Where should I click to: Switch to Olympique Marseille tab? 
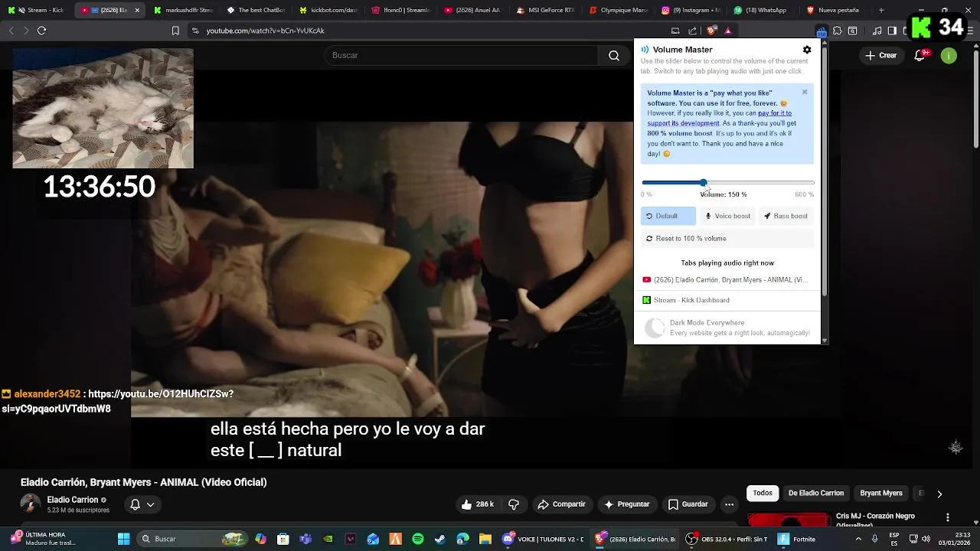[x=619, y=10]
